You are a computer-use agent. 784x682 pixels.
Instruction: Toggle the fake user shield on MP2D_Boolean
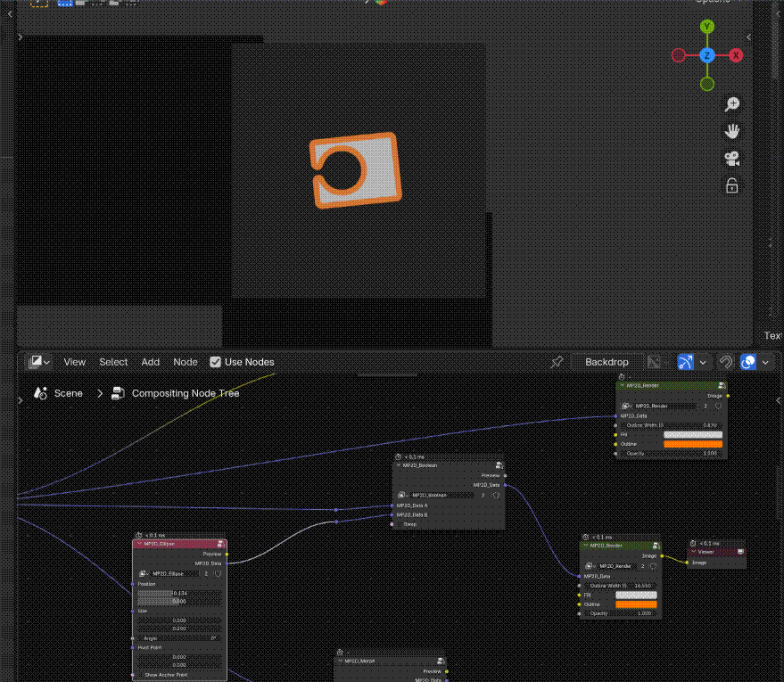click(496, 495)
